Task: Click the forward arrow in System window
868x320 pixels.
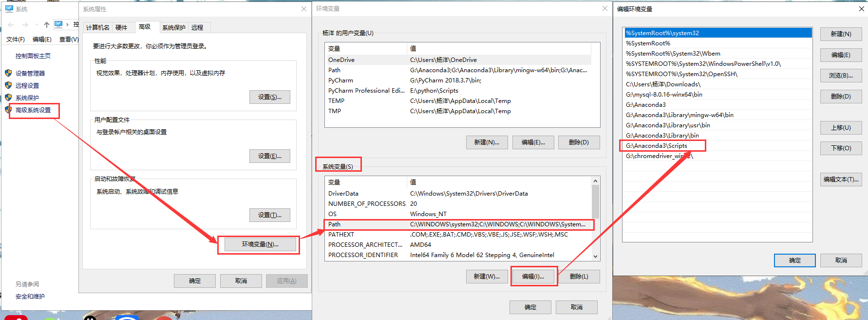Action: pyautogui.click(x=25, y=25)
